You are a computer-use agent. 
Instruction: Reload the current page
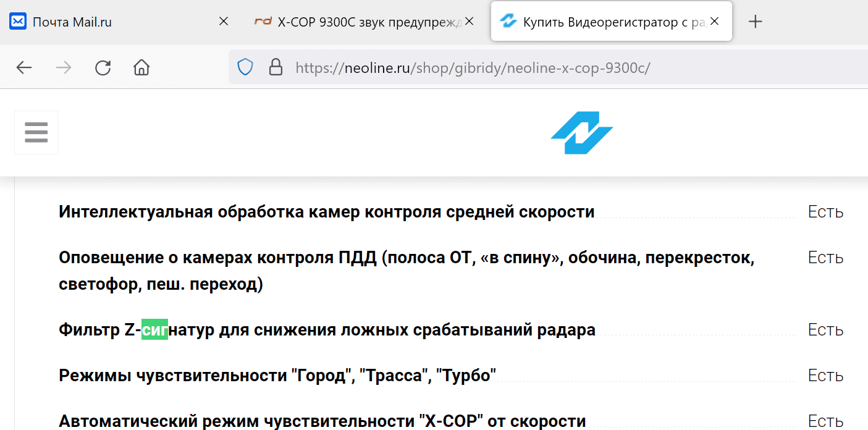click(x=103, y=67)
